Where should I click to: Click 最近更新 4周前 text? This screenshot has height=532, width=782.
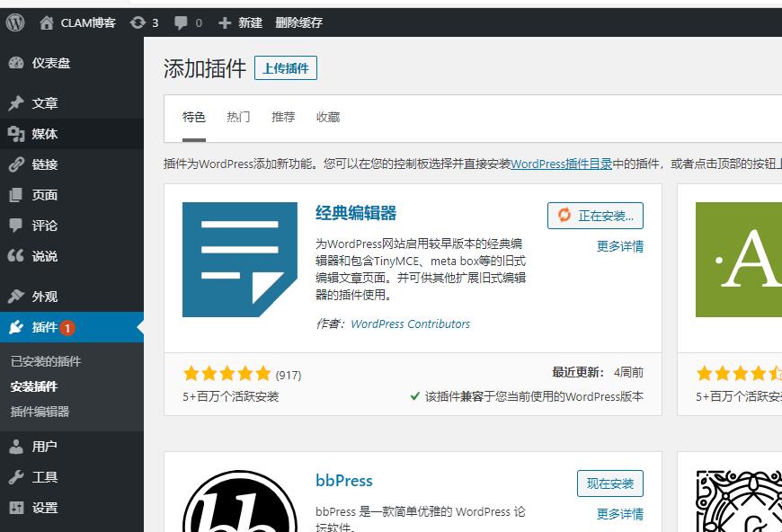click(598, 372)
